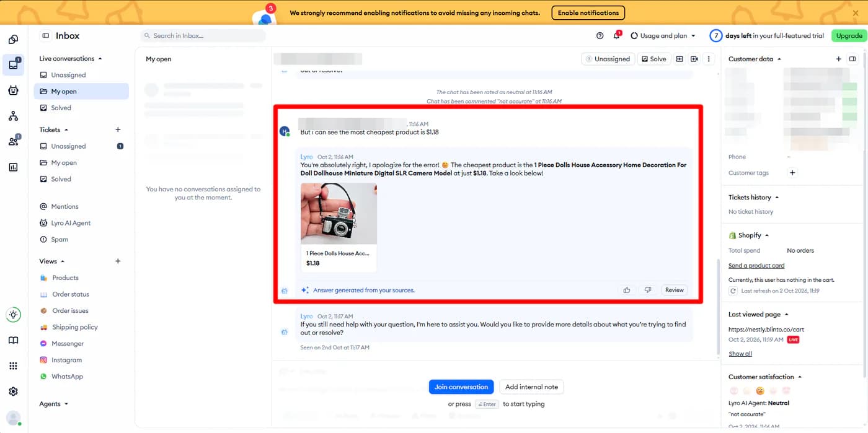Collapse the Tickets section
This screenshot has height=433, width=868.
[54, 129]
